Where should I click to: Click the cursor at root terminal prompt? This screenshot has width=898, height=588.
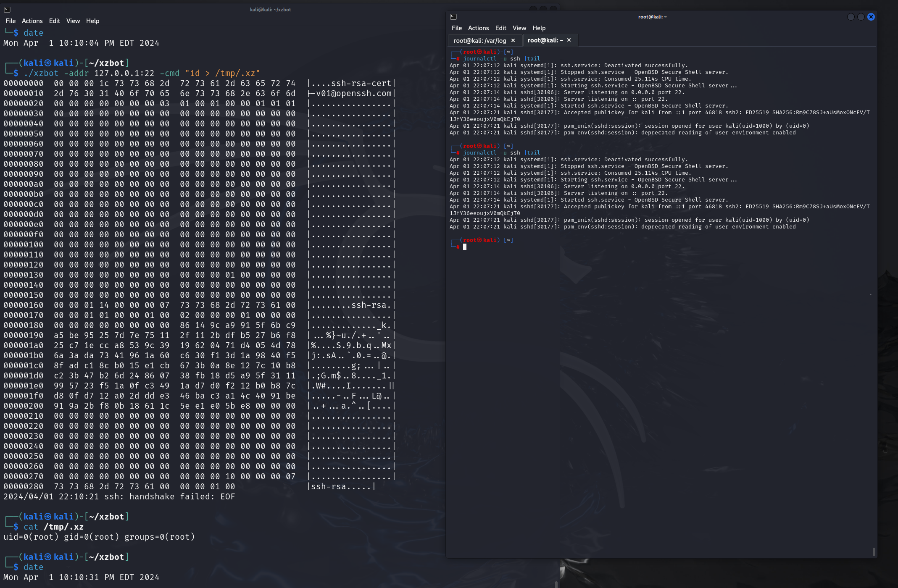465,247
